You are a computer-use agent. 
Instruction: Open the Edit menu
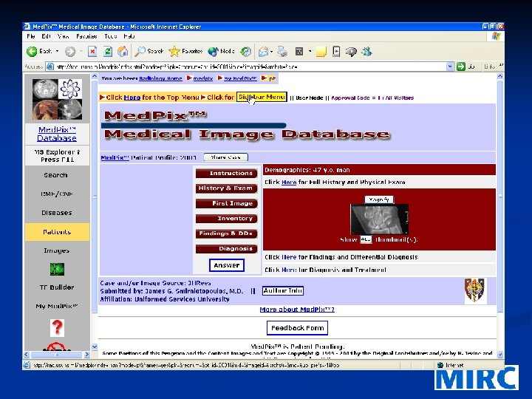coord(46,36)
